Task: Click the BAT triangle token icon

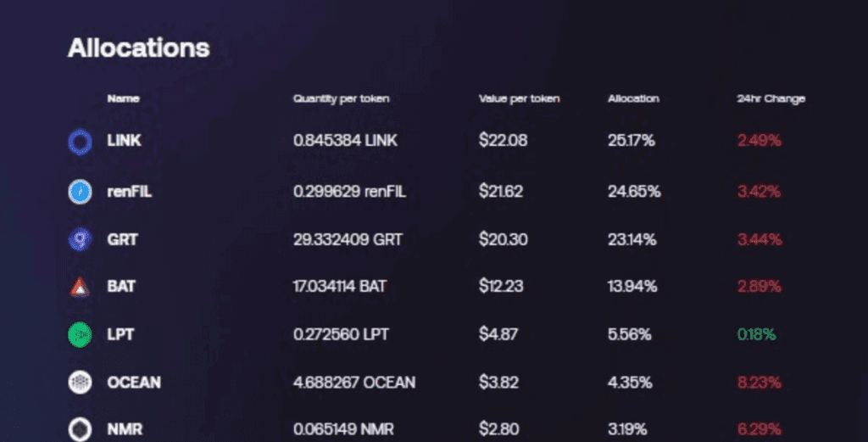Action: (x=80, y=287)
